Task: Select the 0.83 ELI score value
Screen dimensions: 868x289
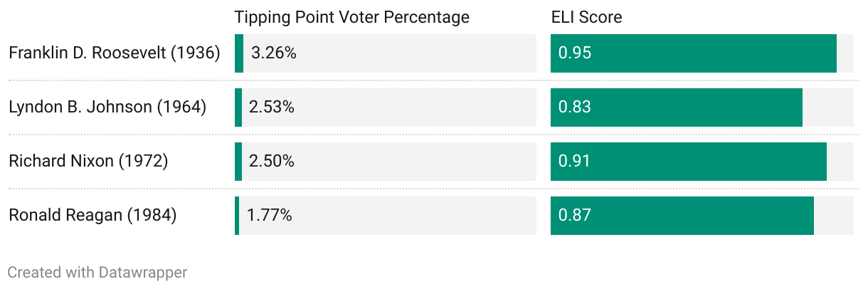Action: [576, 107]
